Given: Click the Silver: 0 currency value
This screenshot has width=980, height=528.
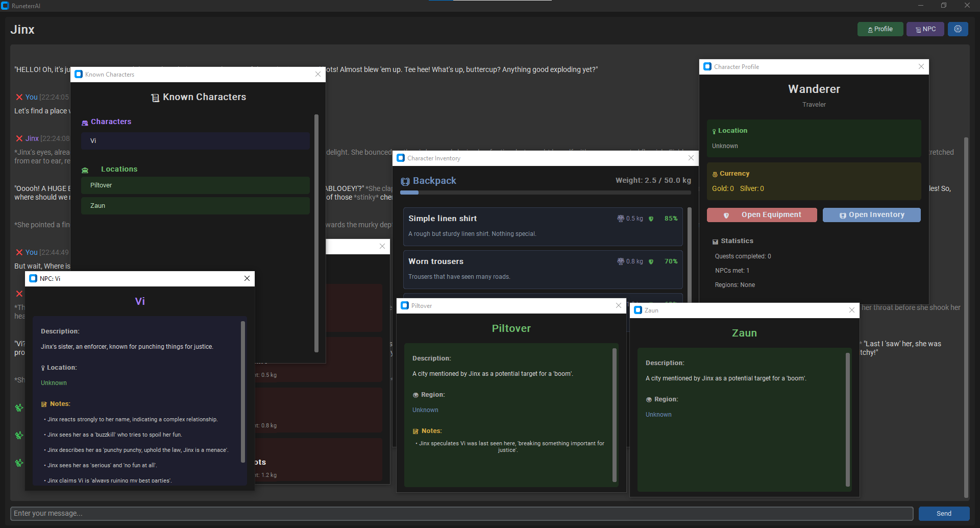Looking at the screenshot, I should pos(752,188).
